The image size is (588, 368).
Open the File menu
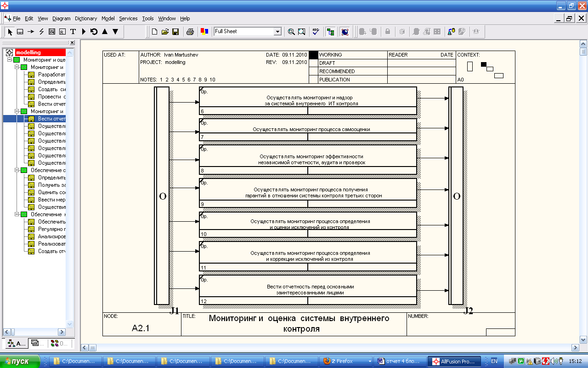[x=17, y=18]
